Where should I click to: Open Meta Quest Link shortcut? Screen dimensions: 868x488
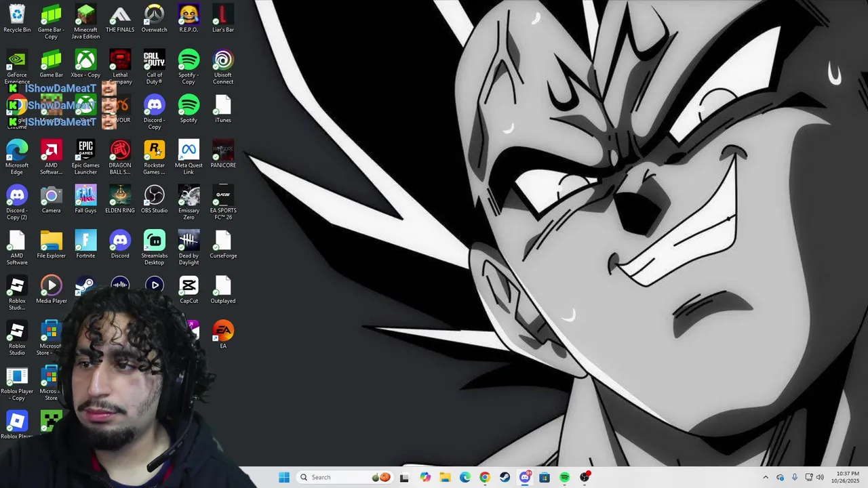tap(189, 157)
